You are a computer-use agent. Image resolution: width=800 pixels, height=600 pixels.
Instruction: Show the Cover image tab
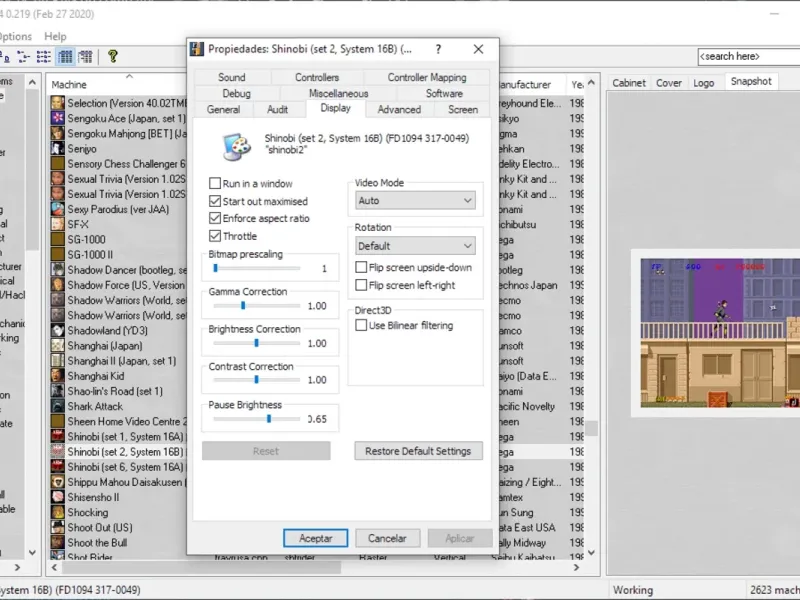(668, 83)
